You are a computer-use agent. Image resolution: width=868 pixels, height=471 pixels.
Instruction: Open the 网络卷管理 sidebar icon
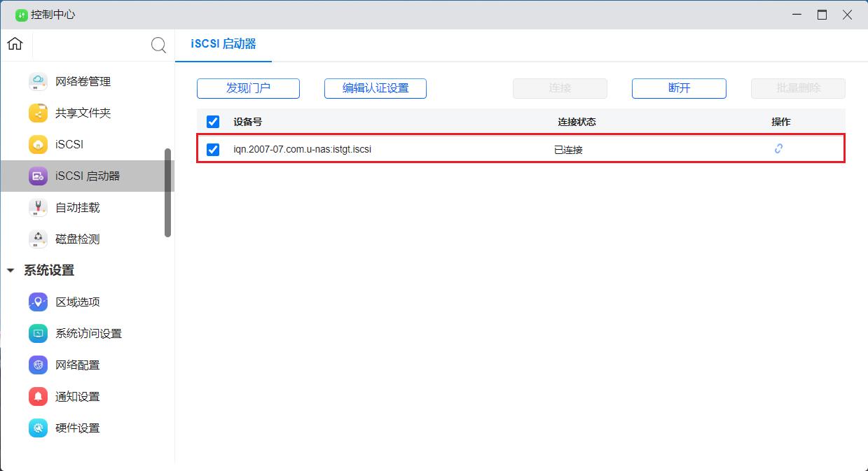coord(37,81)
